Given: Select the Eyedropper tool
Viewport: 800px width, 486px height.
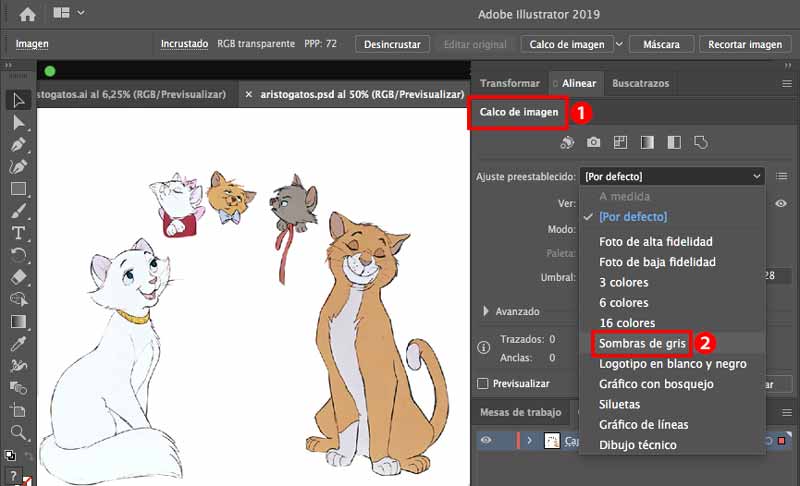Looking at the screenshot, I should 18,344.
